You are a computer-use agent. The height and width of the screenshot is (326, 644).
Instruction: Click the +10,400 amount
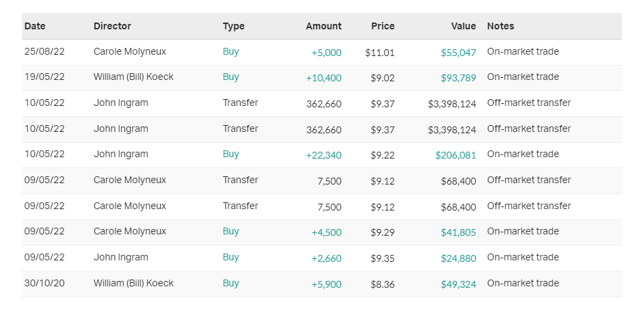(323, 78)
